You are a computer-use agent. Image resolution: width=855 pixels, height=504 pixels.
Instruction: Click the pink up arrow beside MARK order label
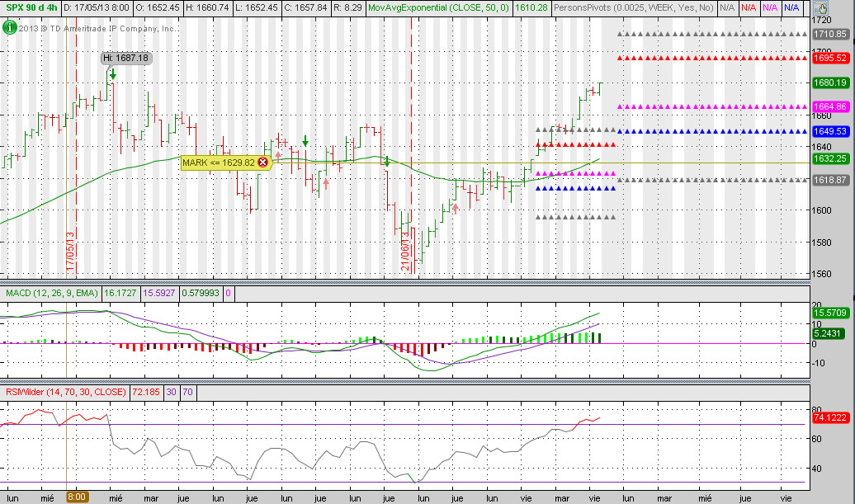click(x=278, y=157)
